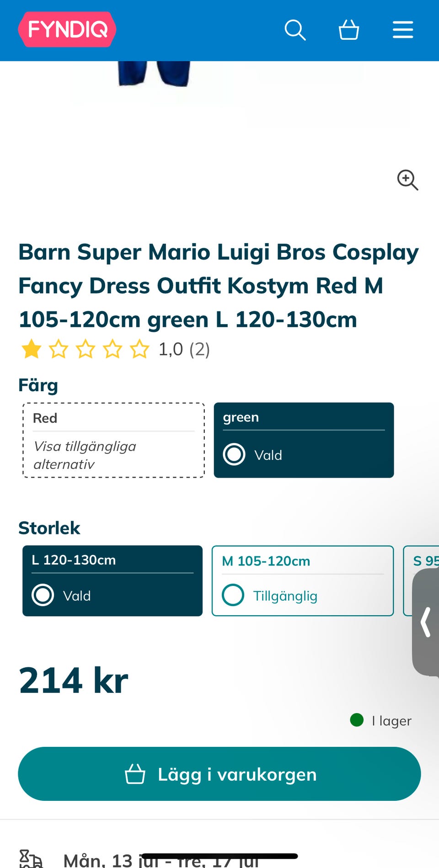This screenshot has width=439, height=868.
Task: Click the product title Barn Super Mario
Action: click(x=219, y=286)
